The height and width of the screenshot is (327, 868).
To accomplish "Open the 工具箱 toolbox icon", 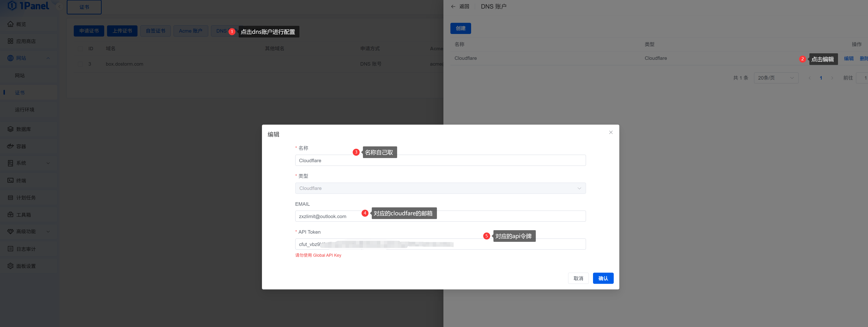I will click(x=10, y=215).
